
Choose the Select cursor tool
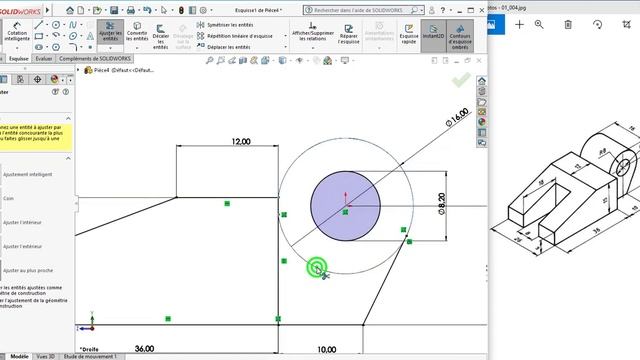164,10
